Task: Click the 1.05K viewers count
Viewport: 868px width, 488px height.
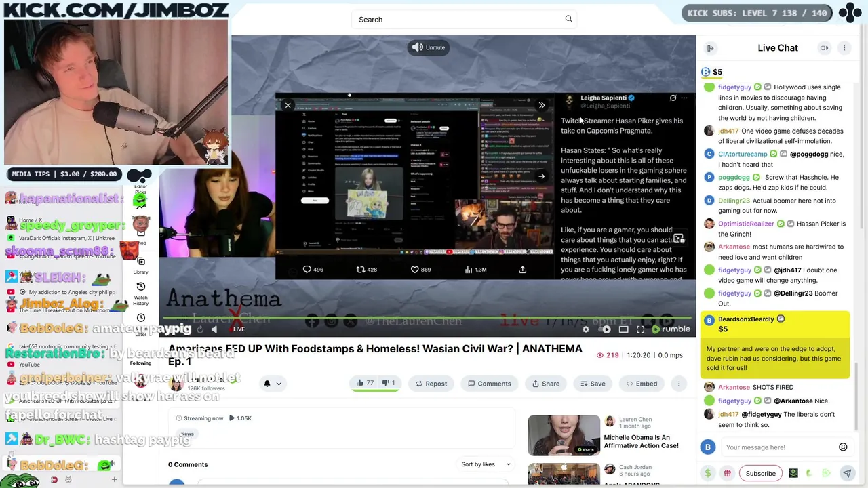Action: click(x=240, y=418)
